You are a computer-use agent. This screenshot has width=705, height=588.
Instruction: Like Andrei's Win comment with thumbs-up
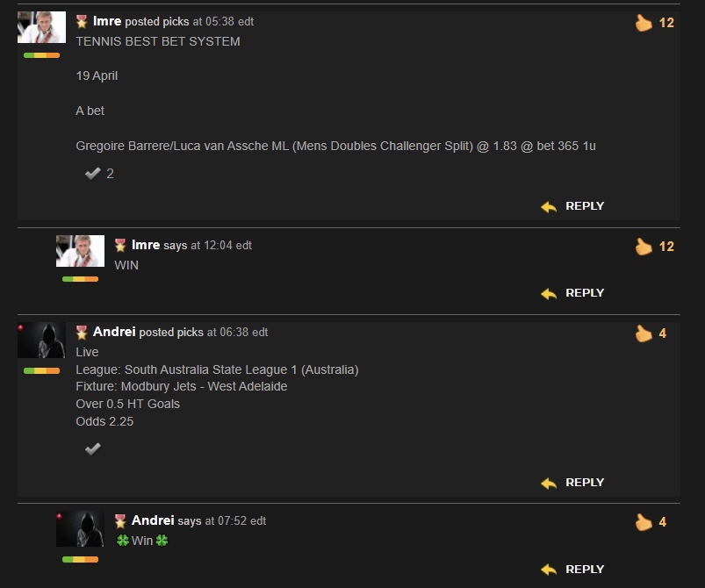[644, 522]
